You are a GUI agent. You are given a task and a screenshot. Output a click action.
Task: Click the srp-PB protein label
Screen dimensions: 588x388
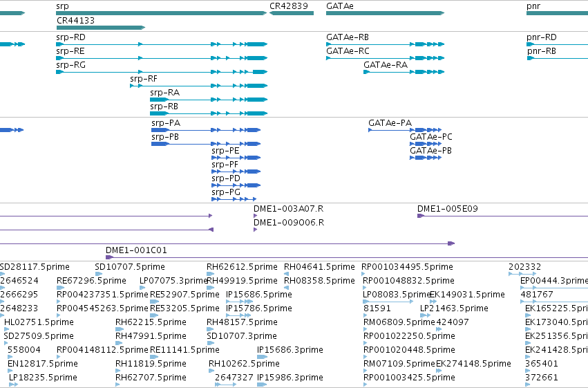(x=165, y=136)
